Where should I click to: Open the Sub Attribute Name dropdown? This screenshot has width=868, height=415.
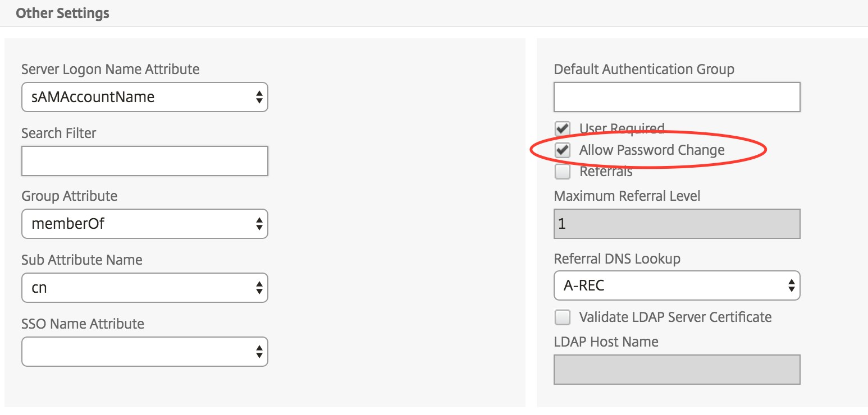144,288
